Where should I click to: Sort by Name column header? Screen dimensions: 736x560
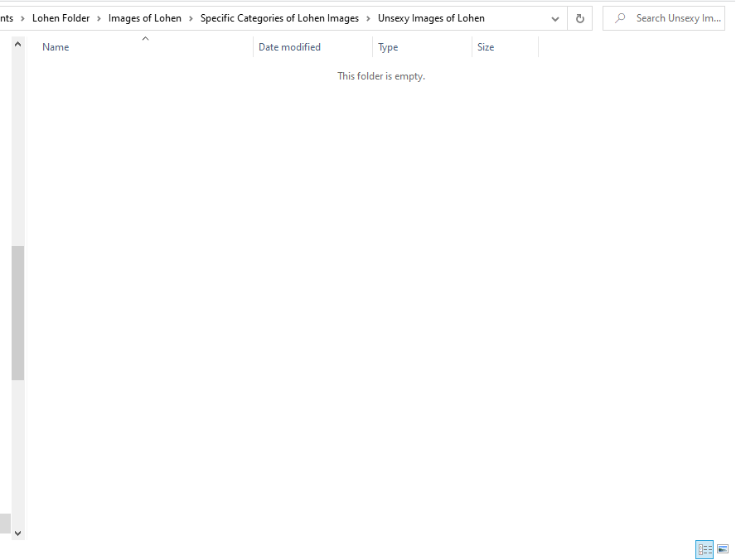(x=56, y=47)
